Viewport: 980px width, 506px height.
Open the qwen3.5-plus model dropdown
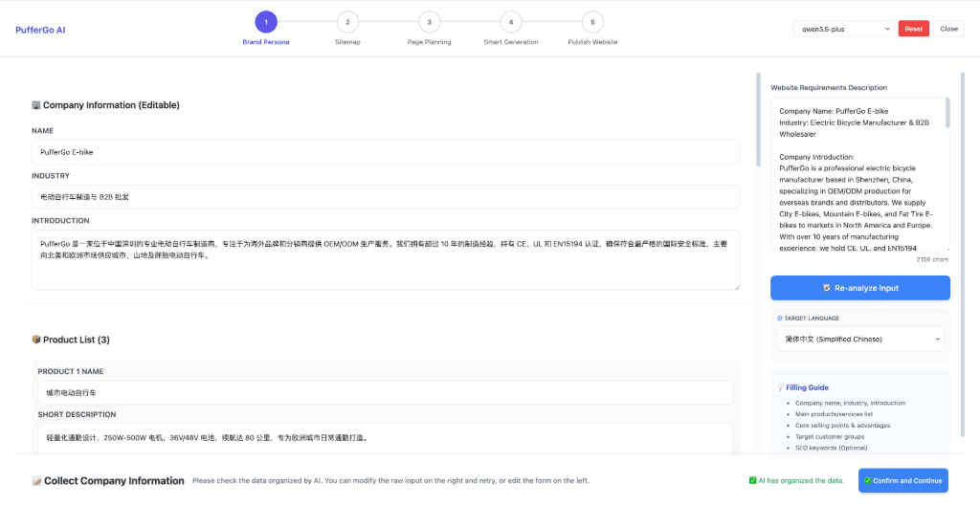pyautogui.click(x=844, y=29)
